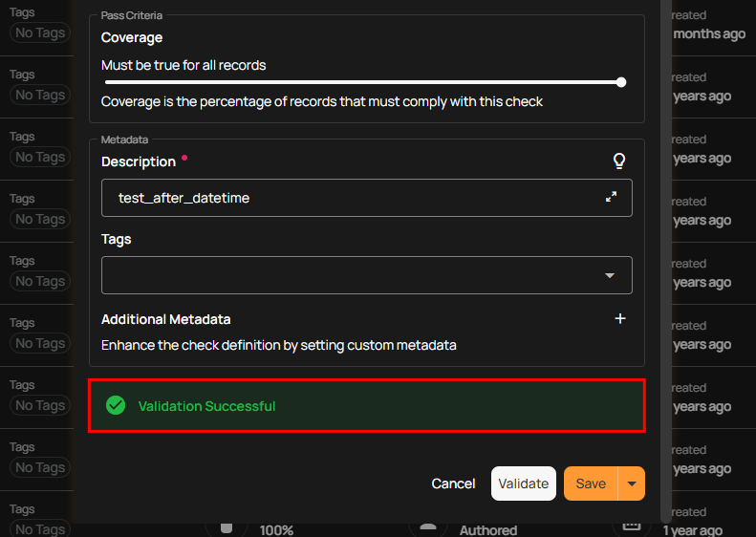The width and height of the screenshot is (756, 537).
Task: Click the 1 year ago text in background list
Action: (692, 530)
